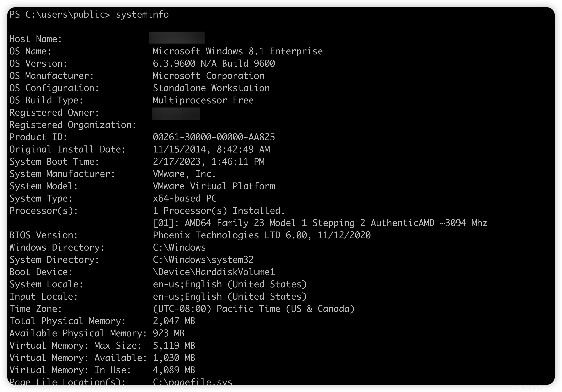Click the redacted Registered Owner value

pos(176,114)
